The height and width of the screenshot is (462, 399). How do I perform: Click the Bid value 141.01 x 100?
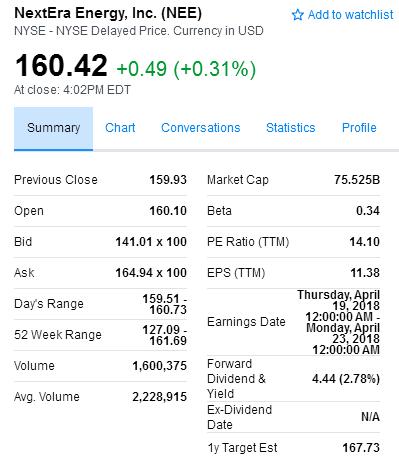[151, 242]
